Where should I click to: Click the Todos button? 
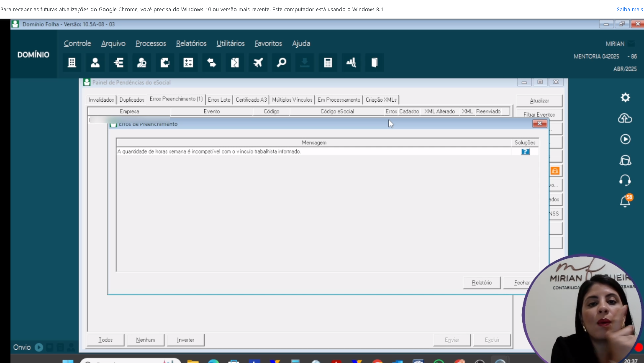pyautogui.click(x=105, y=340)
